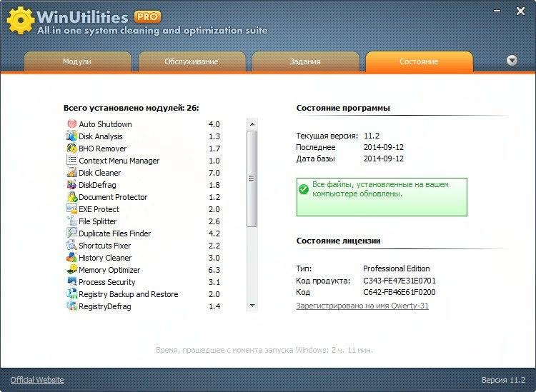Screen dimensions: 536x392
Task: Select the Process Security list entry
Action: click(144, 282)
